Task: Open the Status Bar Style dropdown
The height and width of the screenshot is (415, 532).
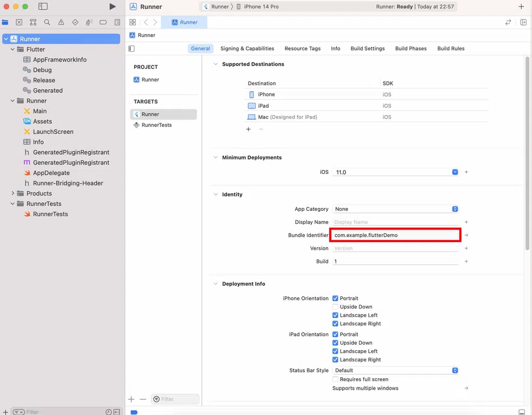Action: coord(395,371)
